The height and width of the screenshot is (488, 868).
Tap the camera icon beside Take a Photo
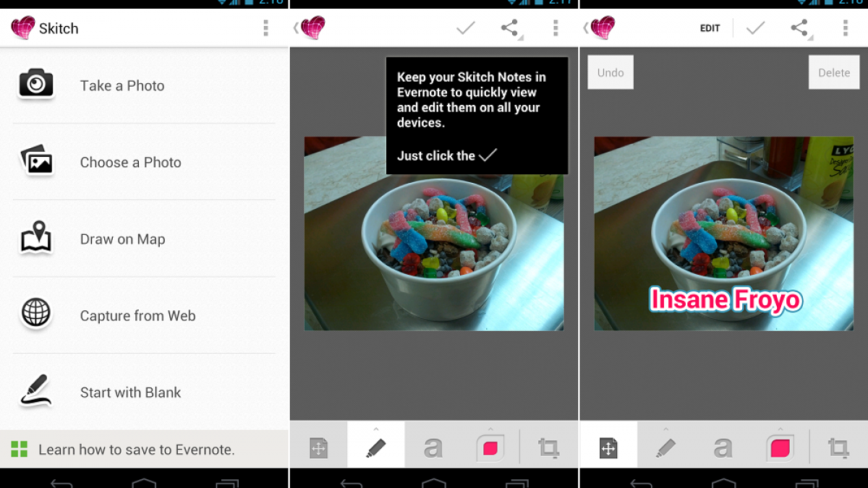click(x=35, y=84)
